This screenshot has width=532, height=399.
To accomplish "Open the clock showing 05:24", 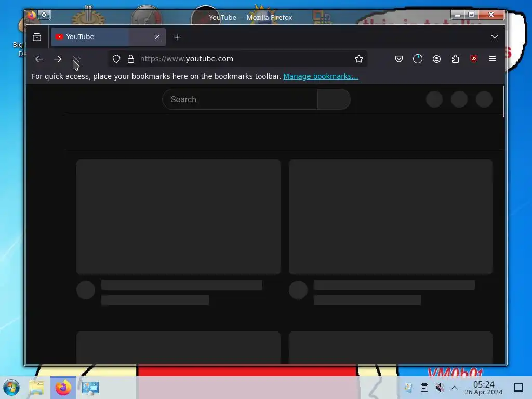I will point(484,388).
